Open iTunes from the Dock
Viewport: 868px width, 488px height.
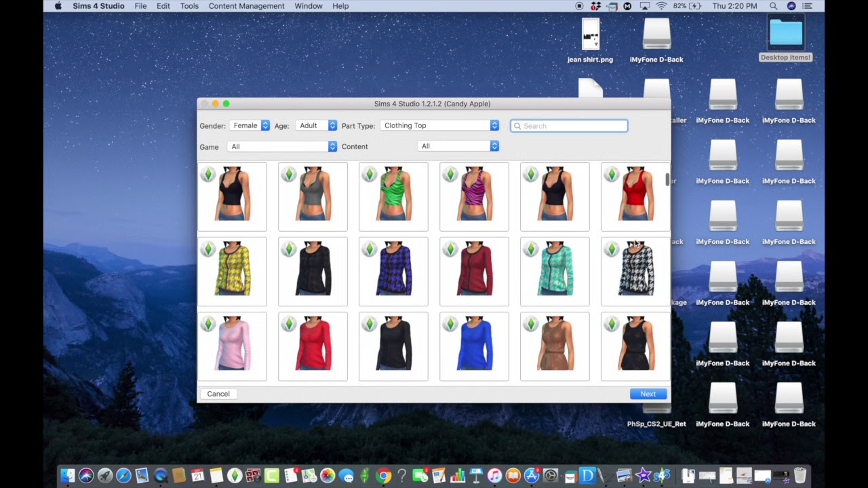[x=495, y=475]
